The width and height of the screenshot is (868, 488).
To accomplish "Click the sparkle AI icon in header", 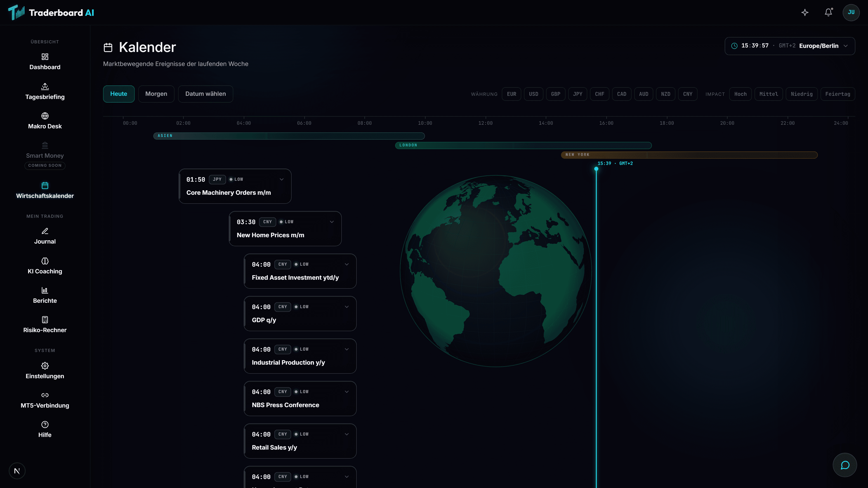I will 805,12.
